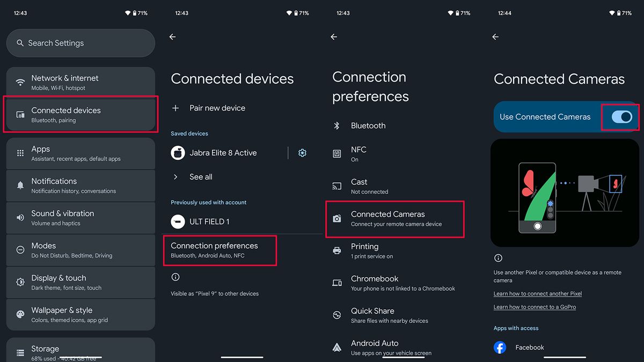Tap the Quick Share icon
Image resolution: width=644 pixels, height=362 pixels.
[x=337, y=315]
